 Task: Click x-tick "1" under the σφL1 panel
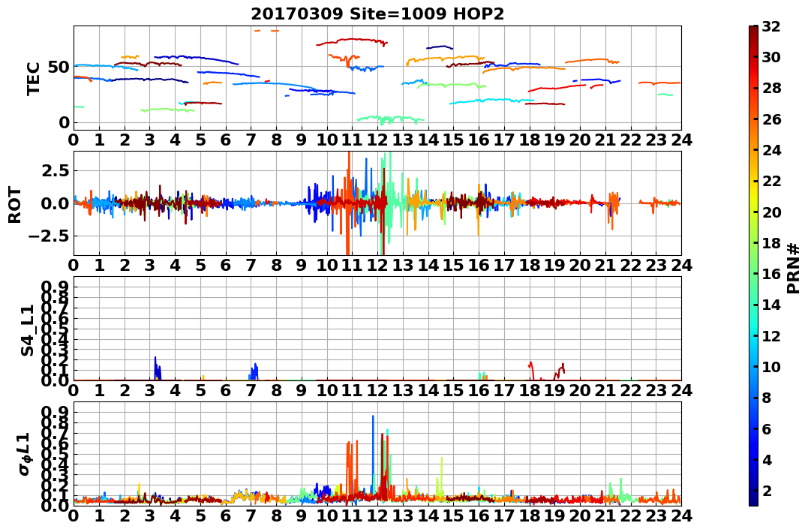click(100, 515)
